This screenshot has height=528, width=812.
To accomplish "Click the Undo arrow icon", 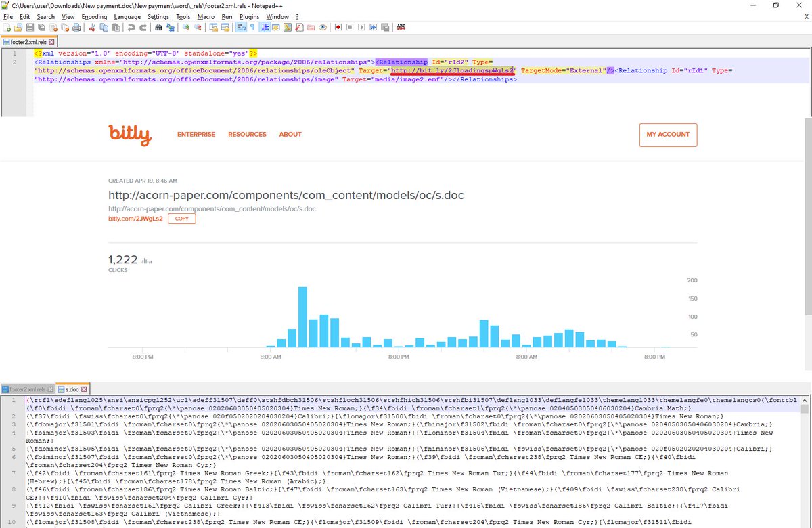I will click(131, 28).
